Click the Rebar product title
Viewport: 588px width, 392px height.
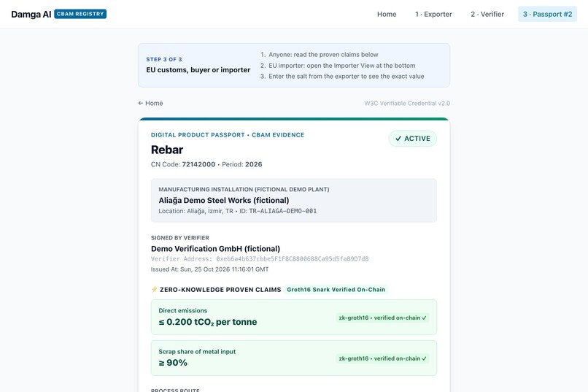click(167, 150)
